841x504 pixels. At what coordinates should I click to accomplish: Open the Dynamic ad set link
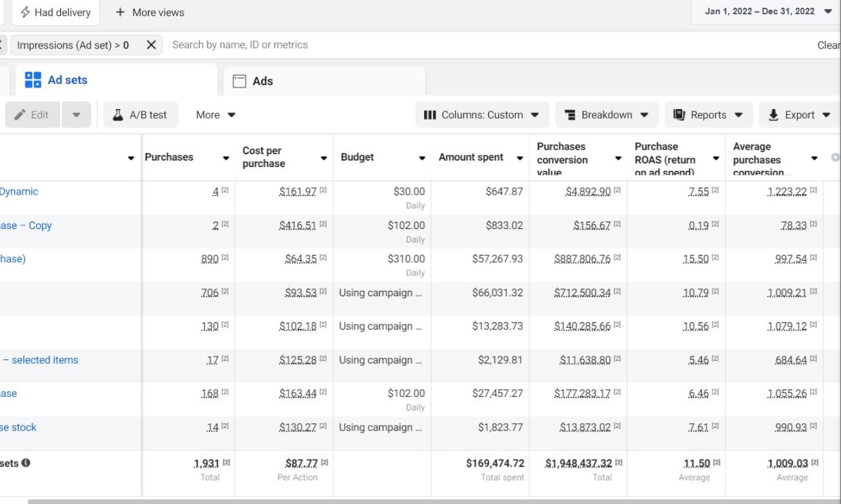[x=19, y=192]
